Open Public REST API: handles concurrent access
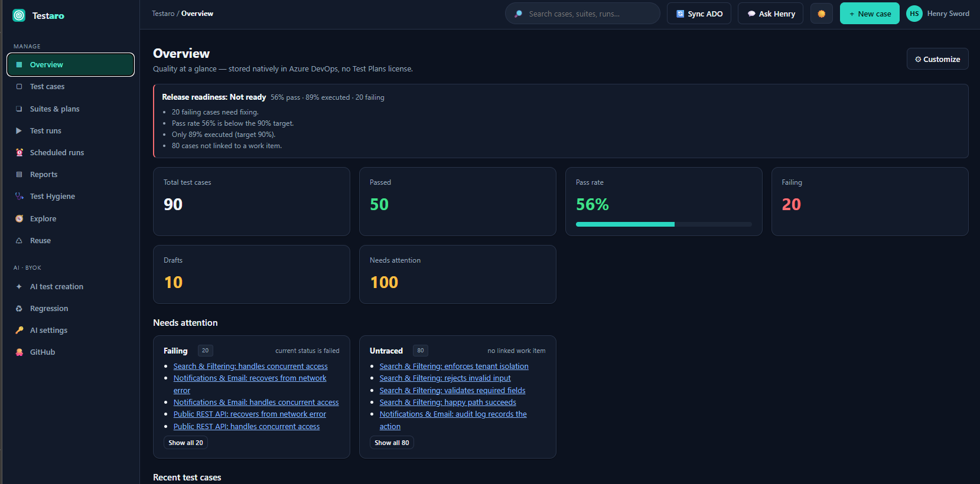The height and width of the screenshot is (484, 980). (246, 427)
